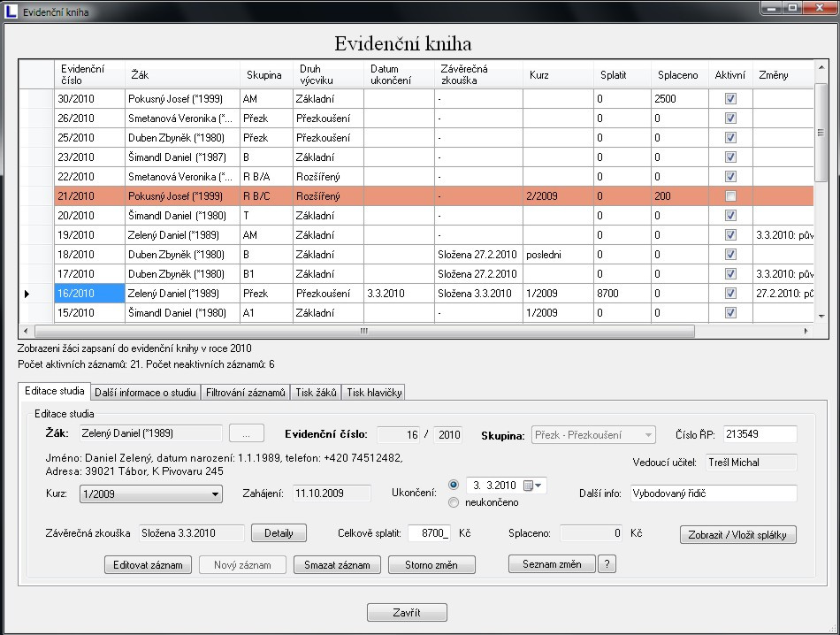Expand the Ukončení date picker dropdown arrow
Image resolution: width=840 pixels, height=635 pixels.
(x=538, y=486)
